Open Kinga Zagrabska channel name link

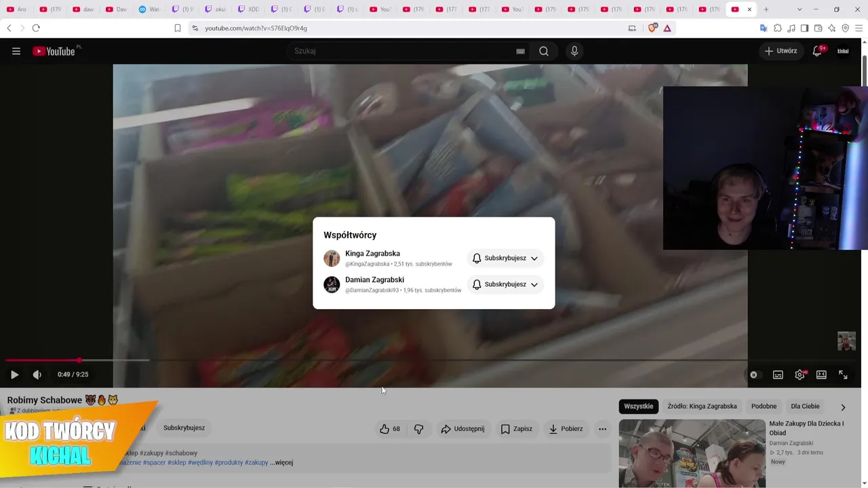372,253
